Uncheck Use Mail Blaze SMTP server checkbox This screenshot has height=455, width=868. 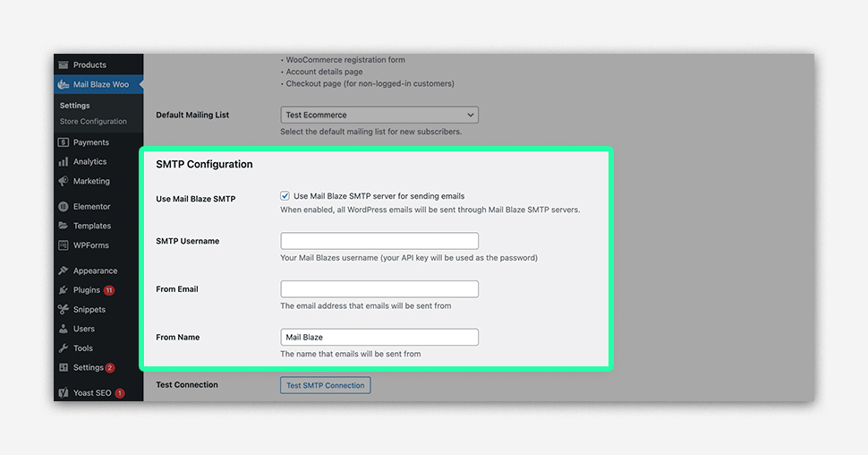pos(285,196)
